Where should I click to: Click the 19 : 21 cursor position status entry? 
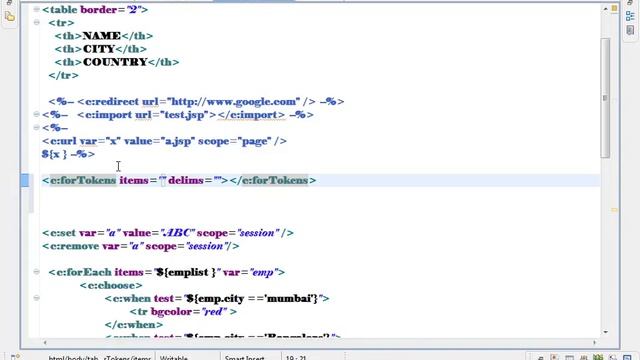(x=296, y=357)
